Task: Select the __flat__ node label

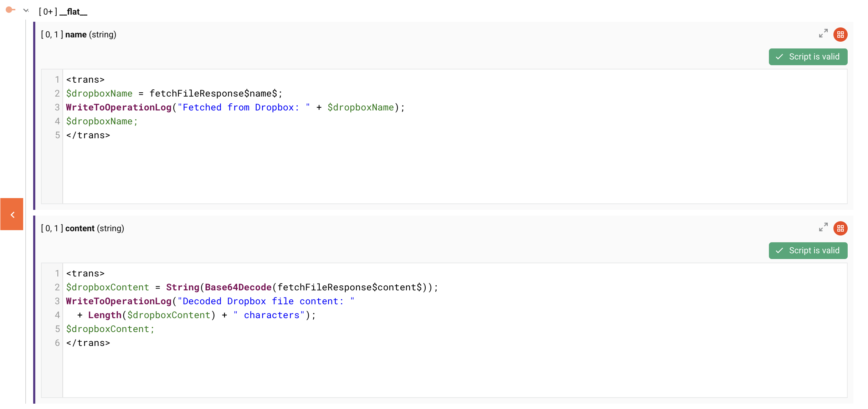Action: pos(73,12)
